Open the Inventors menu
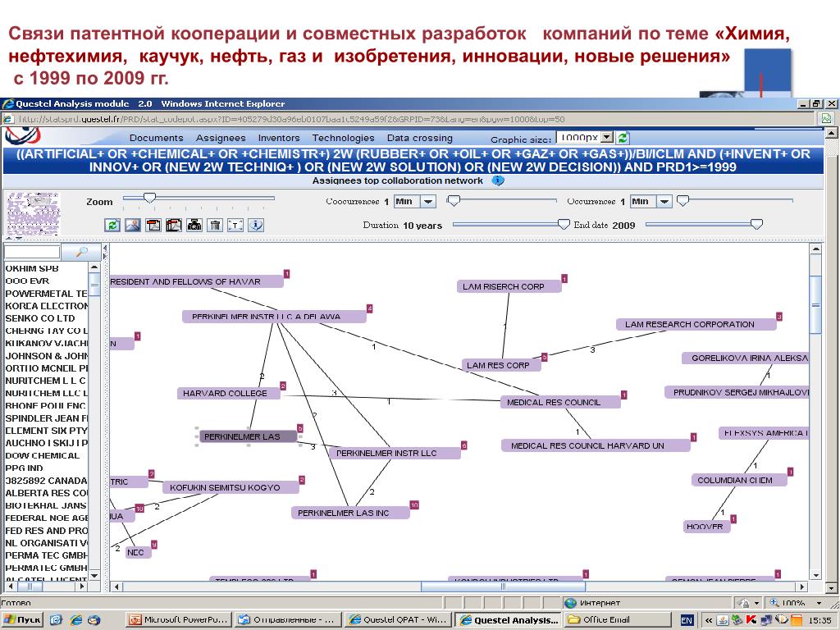 click(279, 138)
